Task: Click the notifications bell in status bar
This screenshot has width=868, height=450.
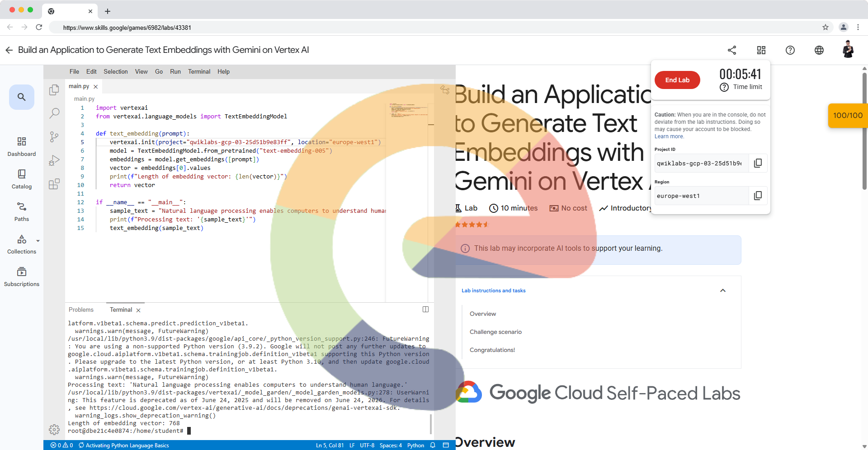Action: 433,445
